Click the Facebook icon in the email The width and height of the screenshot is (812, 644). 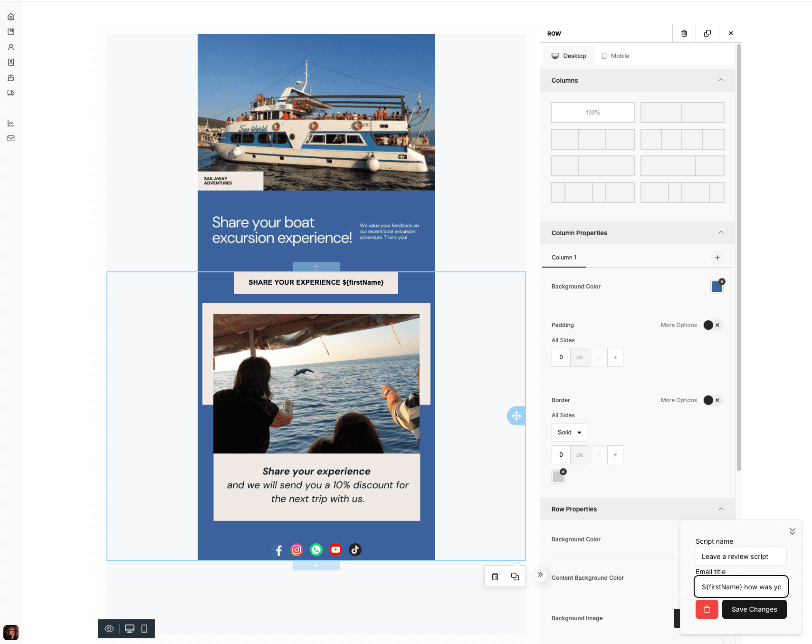[x=278, y=550]
